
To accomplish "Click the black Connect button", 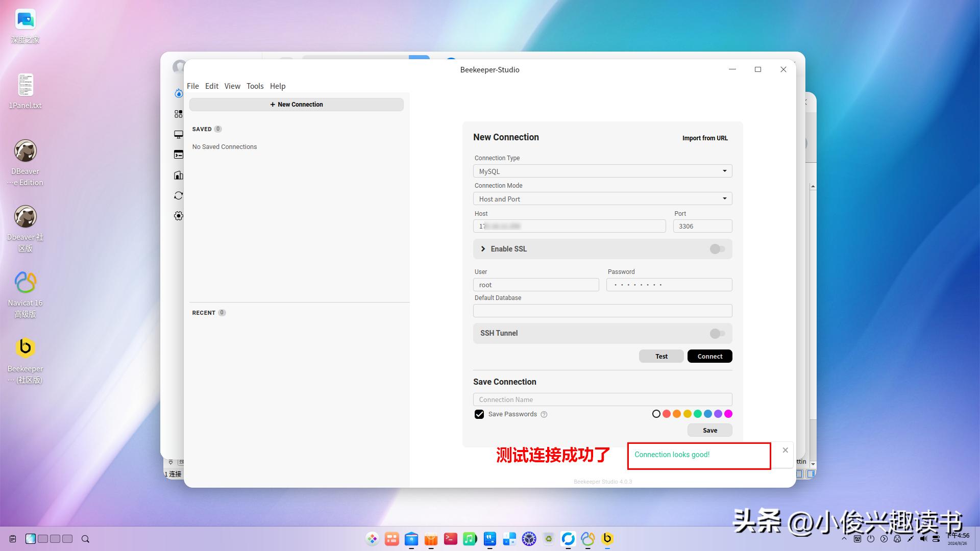I will pyautogui.click(x=709, y=356).
